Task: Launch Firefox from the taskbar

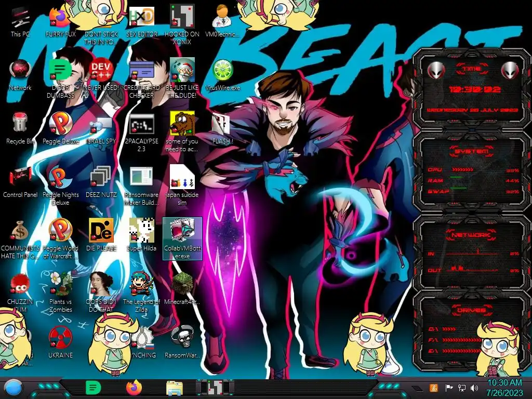Action: pyautogui.click(x=134, y=388)
